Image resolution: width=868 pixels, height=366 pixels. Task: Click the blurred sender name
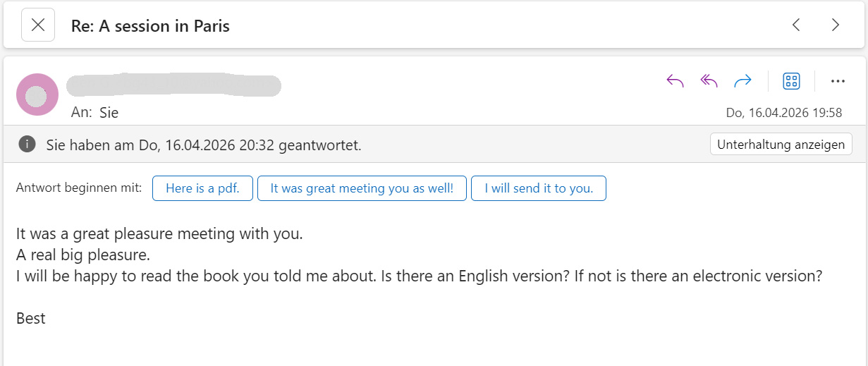click(173, 85)
